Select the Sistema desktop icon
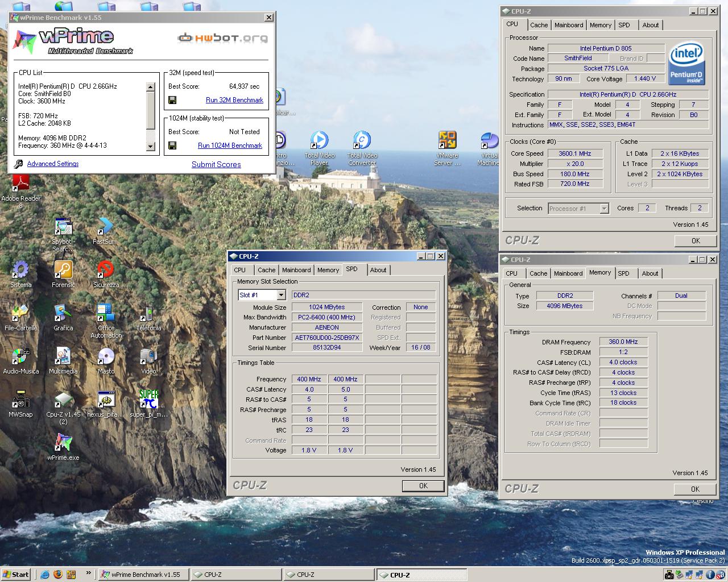This screenshot has width=728, height=582. click(x=21, y=270)
